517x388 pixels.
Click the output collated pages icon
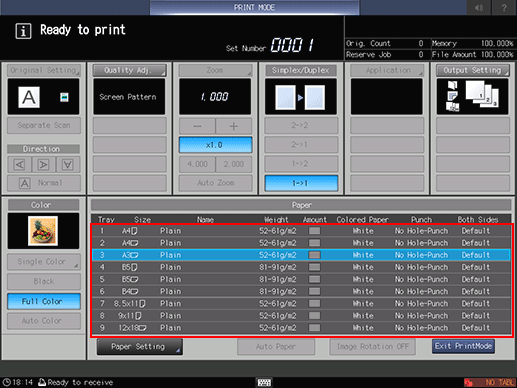482,94
